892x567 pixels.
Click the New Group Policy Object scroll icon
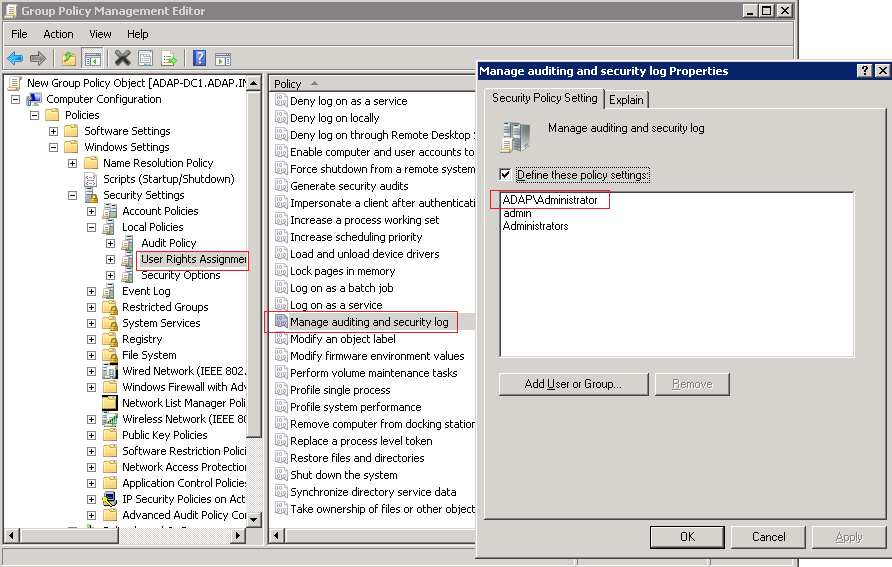[x=15, y=83]
